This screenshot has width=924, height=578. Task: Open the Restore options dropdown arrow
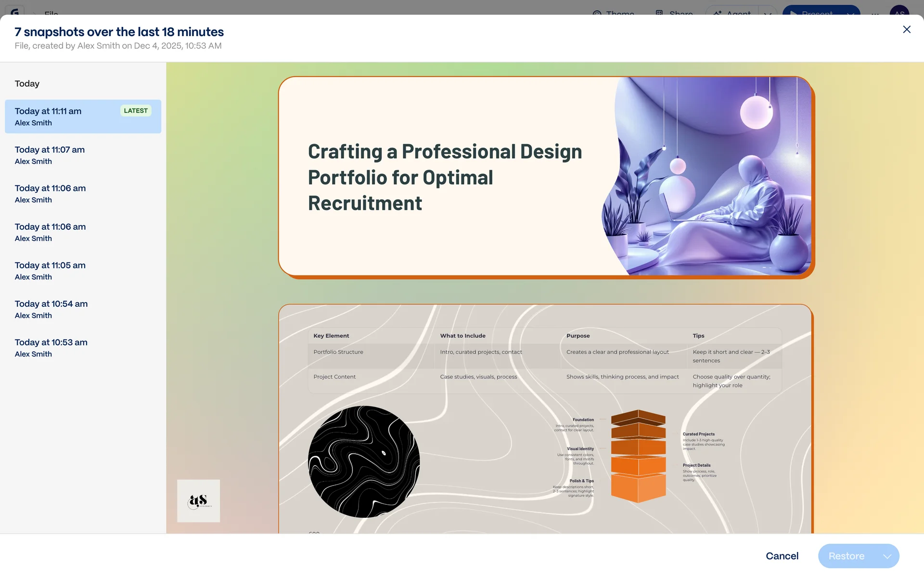[887, 556]
